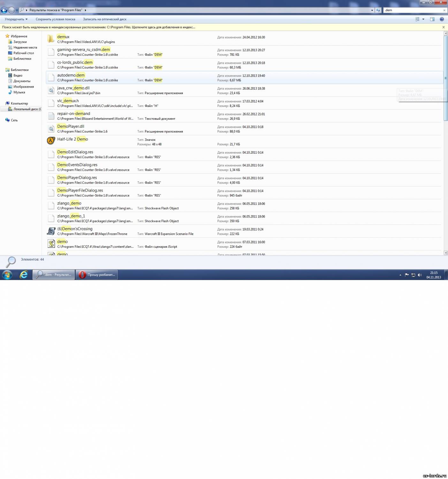Click the DemoPlayerFileDialog.res file icon
This screenshot has height=479, width=448.
(x=51, y=193)
